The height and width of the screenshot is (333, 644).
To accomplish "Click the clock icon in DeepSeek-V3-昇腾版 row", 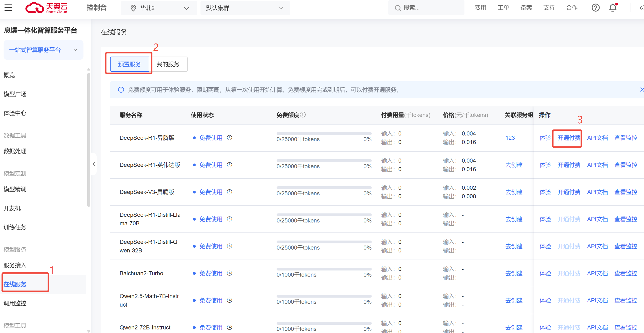I will (x=229, y=192).
